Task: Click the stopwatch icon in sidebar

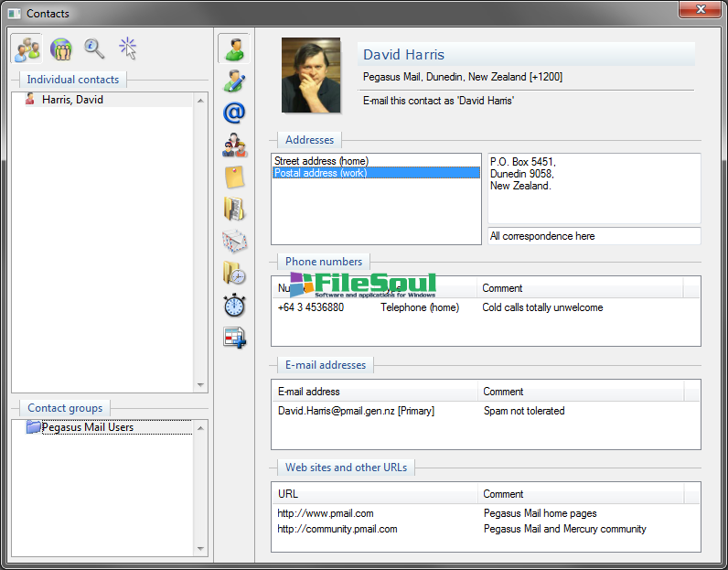Action: click(x=234, y=306)
